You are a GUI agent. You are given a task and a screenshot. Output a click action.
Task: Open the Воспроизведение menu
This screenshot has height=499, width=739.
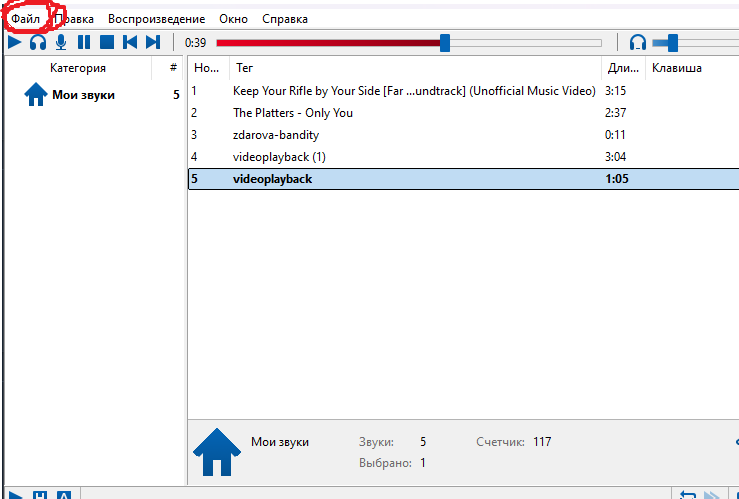(156, 19)
